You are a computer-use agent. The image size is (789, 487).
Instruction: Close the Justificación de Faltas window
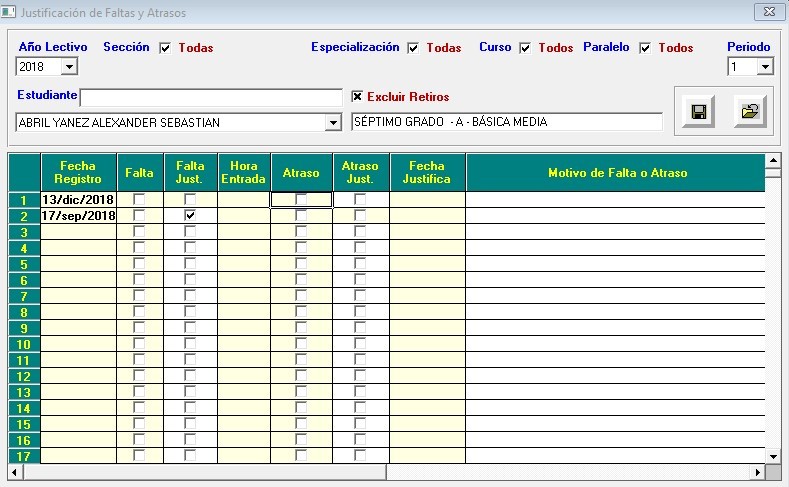(x=768, y=13)
